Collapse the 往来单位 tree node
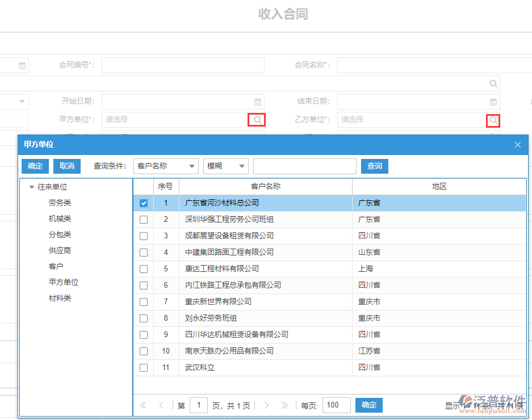Viewport: 532px width, 420px height. pos(32,186)
